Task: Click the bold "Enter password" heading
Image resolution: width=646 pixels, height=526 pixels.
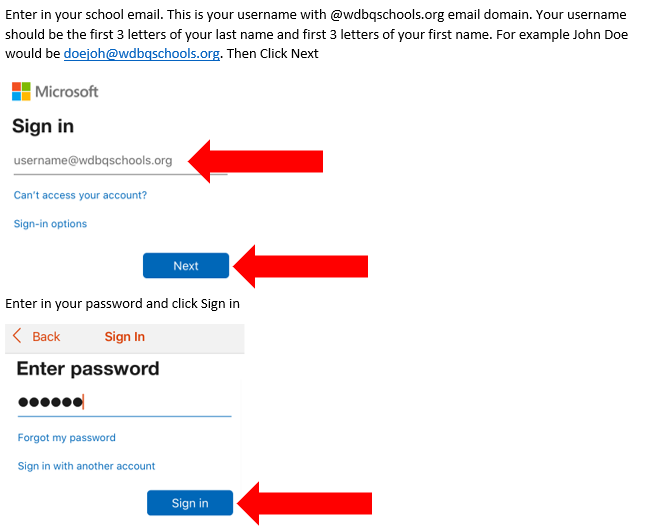Action: click(x=88, y=369)
